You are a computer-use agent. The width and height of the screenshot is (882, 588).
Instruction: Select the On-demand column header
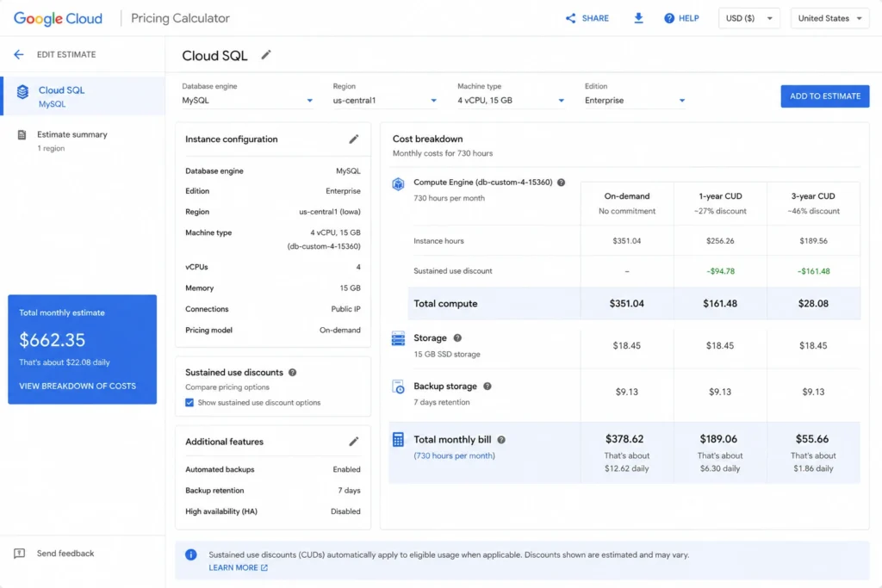[x=627, y=203]
